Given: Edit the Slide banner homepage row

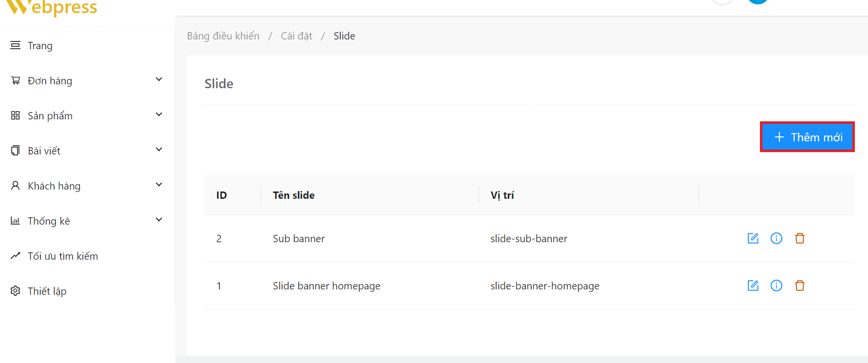Looking at the screenshot, I should click(x=753, y=286).
